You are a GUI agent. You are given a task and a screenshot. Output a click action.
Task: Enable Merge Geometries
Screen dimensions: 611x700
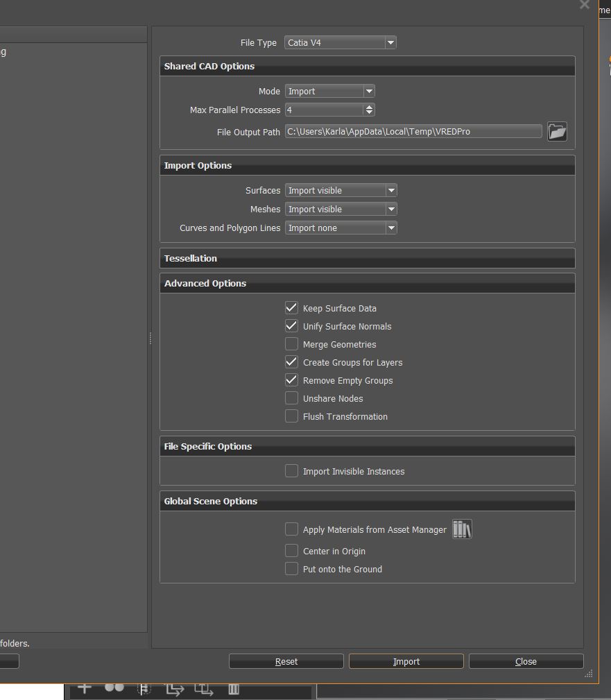pos(291,343)
